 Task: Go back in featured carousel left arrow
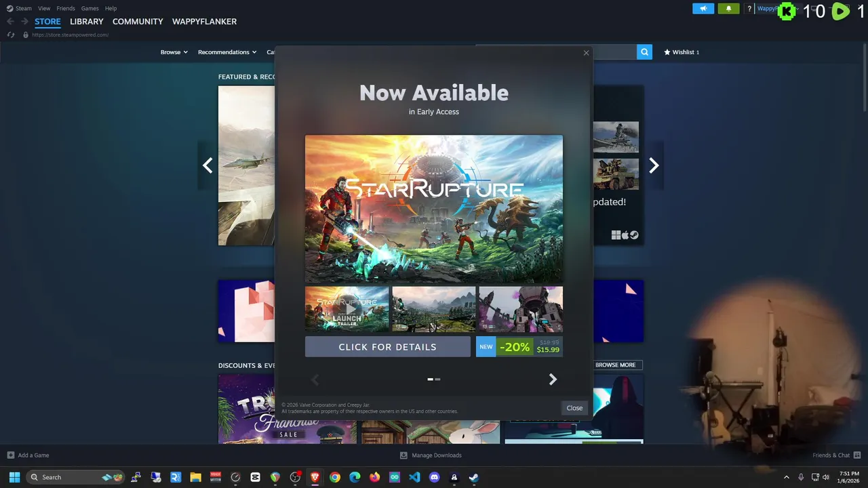pos(208,165)
